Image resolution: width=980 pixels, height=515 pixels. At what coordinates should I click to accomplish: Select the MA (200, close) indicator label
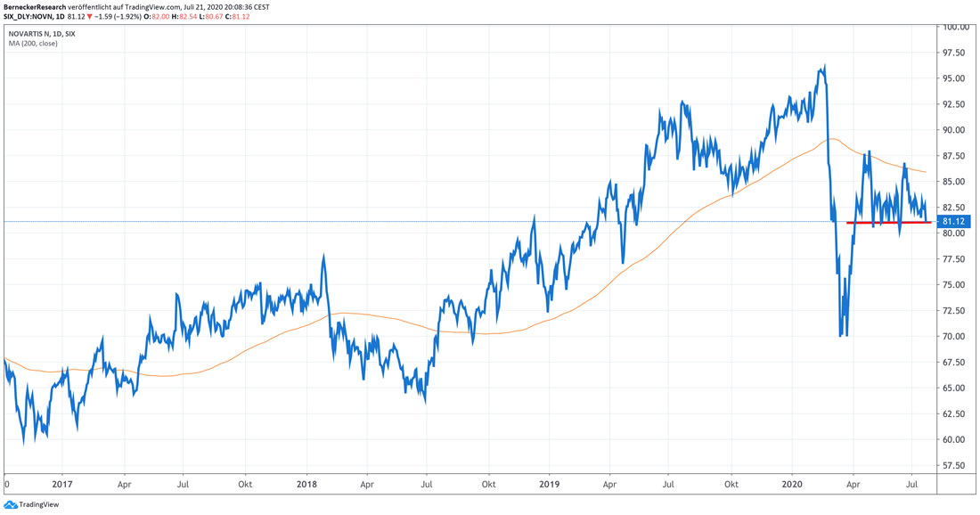[x=32, y=44]
